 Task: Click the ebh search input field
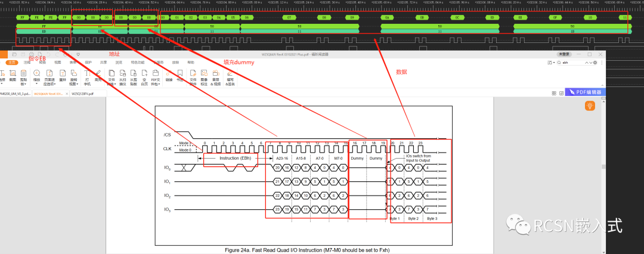[x=573, y=63]
